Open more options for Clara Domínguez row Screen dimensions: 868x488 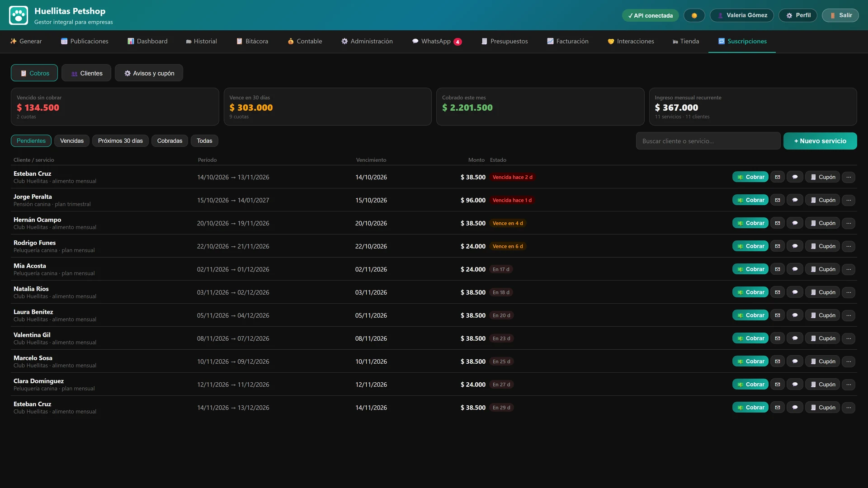(849, 385)
